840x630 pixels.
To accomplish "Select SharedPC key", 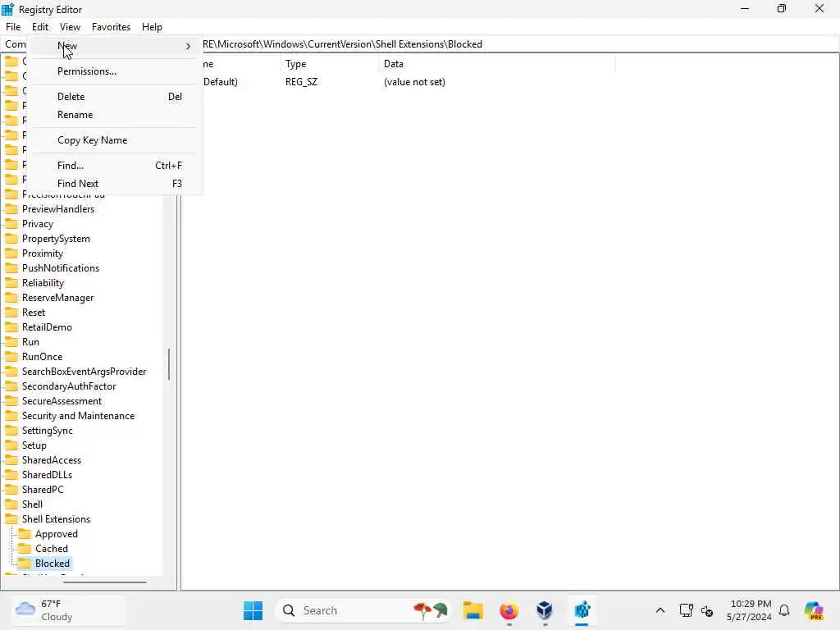I will [43, 490].
